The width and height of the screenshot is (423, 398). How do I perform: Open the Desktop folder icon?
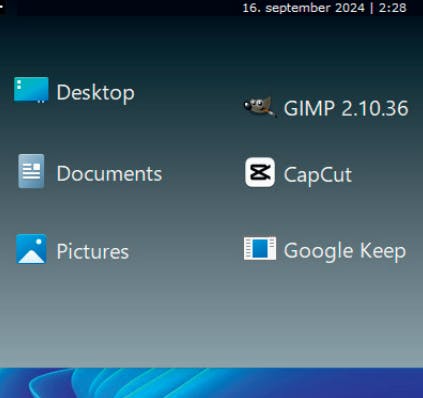31,90
